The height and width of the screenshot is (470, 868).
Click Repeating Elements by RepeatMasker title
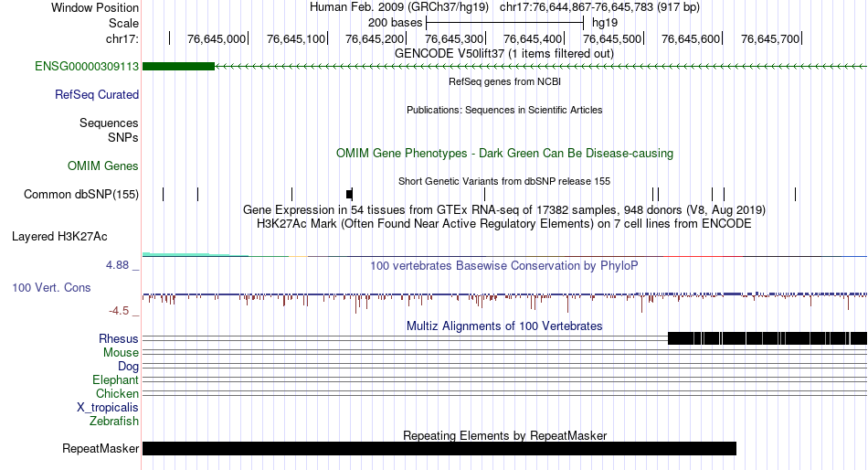pos(504,435)
